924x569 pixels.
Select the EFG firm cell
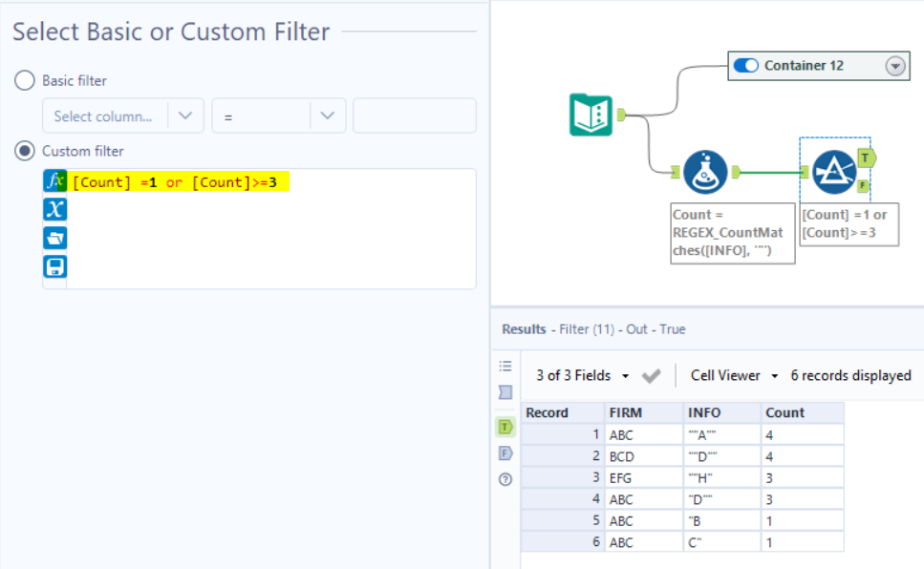[644, 477]
